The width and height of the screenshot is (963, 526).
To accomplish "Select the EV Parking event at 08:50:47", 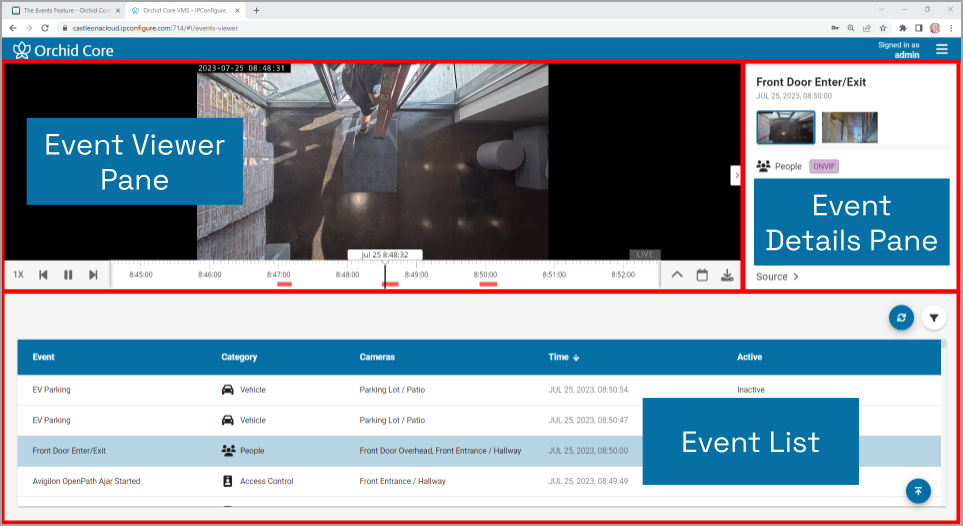I will (x=479, y=420).
